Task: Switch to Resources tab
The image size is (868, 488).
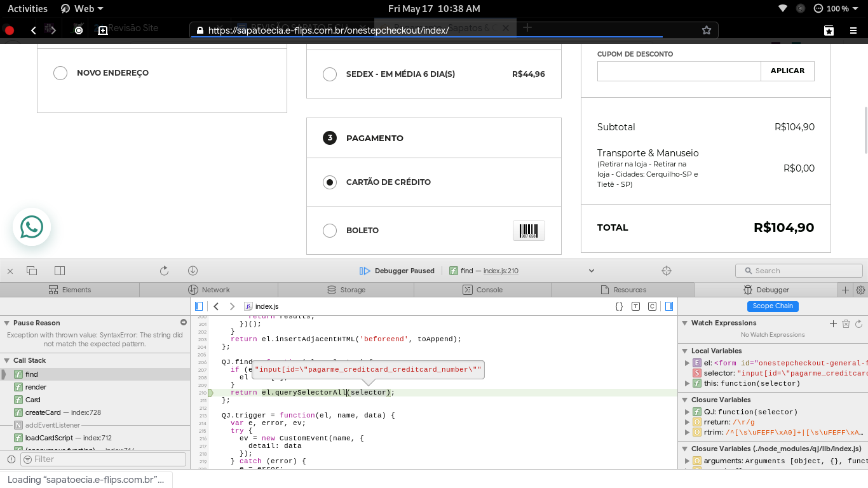Action: click(623, 290)
